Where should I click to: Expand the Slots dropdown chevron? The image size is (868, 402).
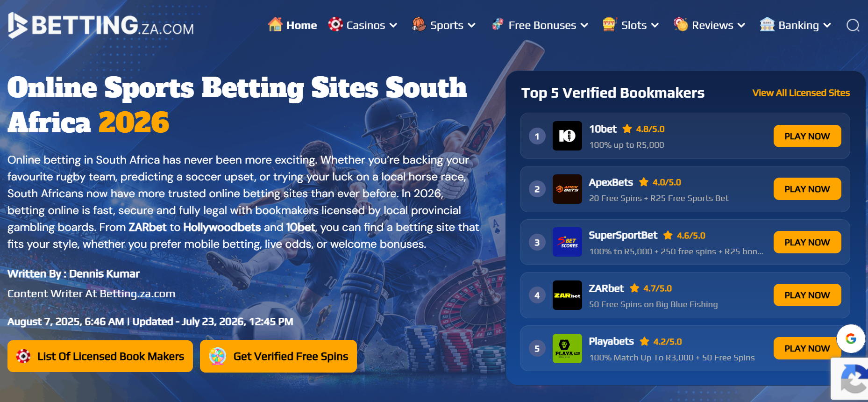[x=655, y=25]
